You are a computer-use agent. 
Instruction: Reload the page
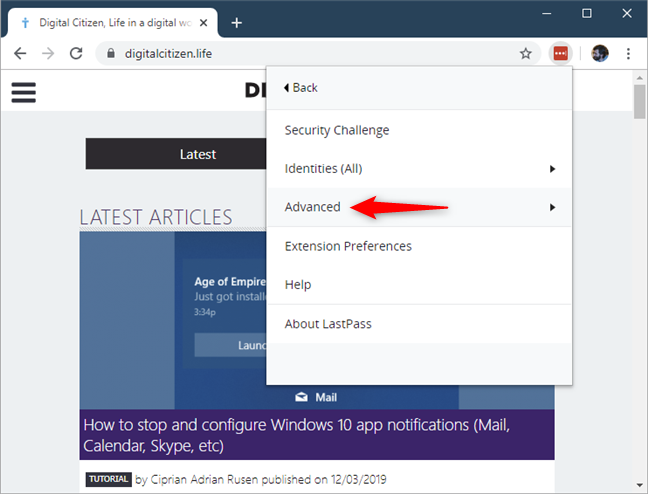[76, 53]
